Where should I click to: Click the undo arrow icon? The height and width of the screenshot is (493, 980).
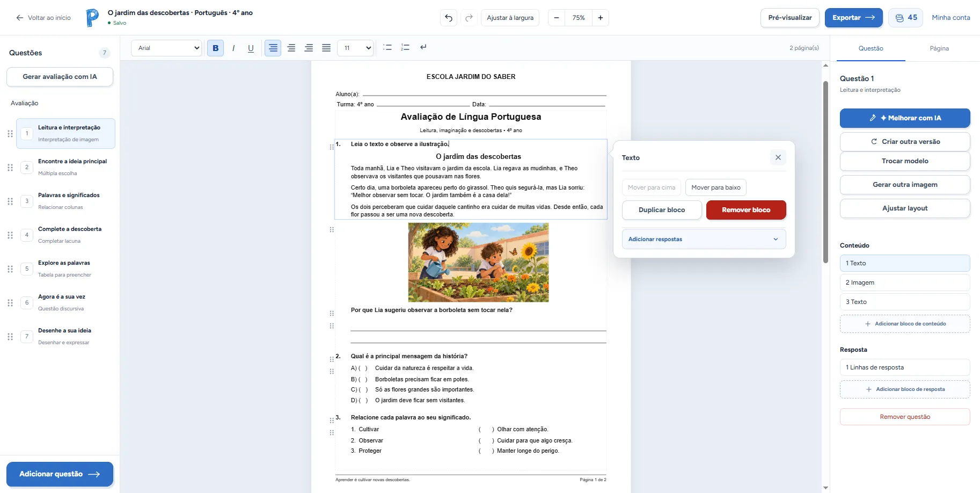[x=449, y=18]
